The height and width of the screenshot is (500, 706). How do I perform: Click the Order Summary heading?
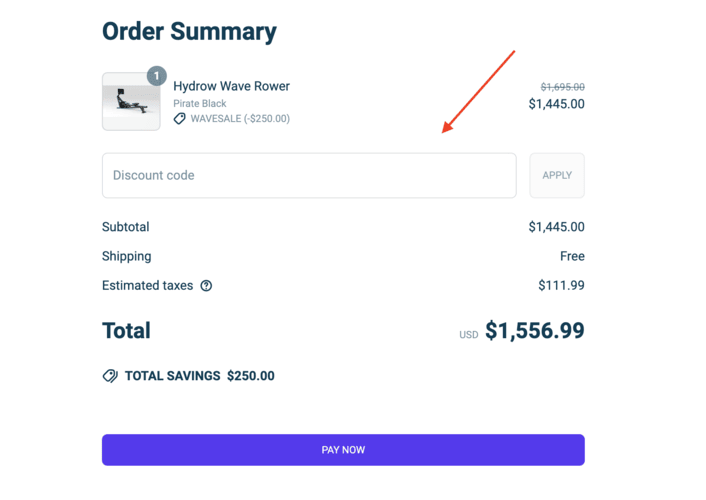pyautogui.click(x=189, y=31)
